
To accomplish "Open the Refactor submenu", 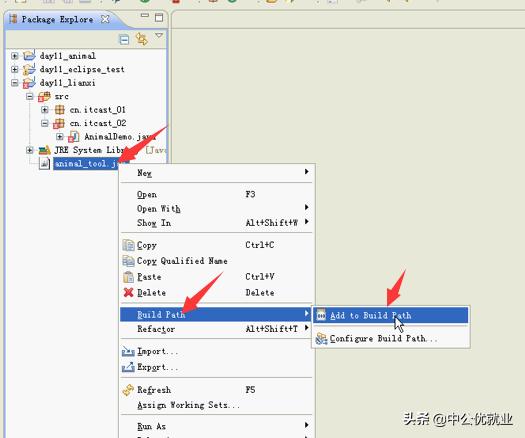I will pyautogui.click(x=216, y=329).
